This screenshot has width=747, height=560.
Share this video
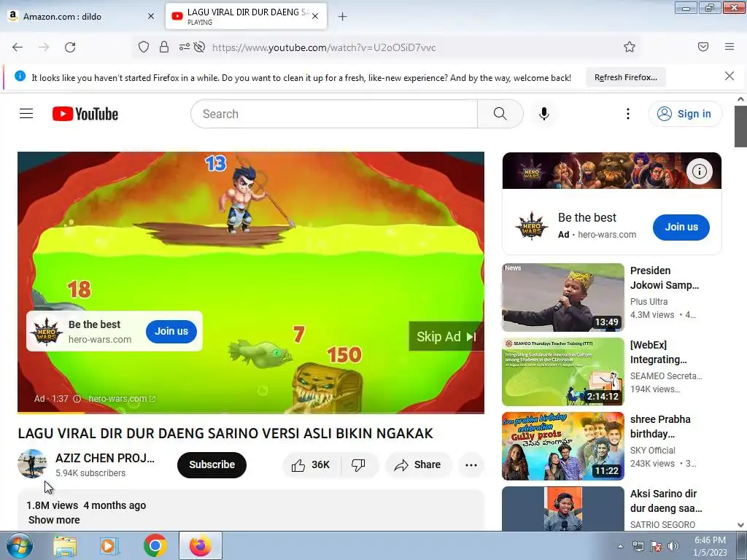tap(418, 464)
